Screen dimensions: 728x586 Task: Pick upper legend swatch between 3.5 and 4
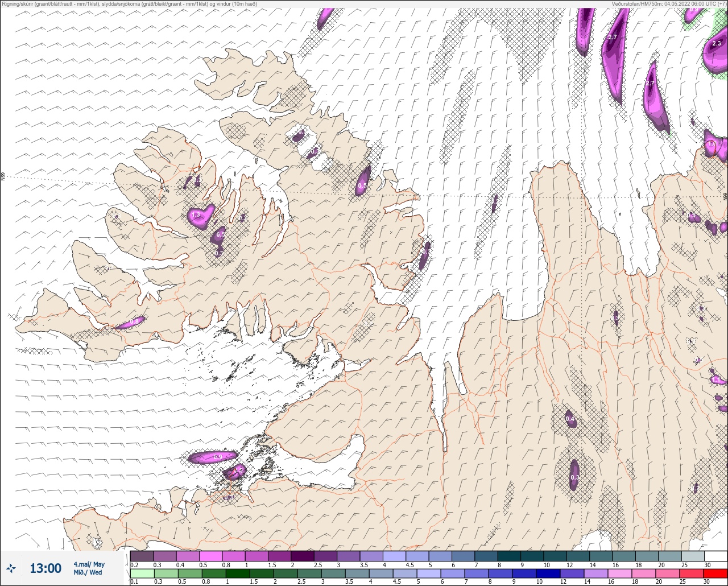click(371, 556)
